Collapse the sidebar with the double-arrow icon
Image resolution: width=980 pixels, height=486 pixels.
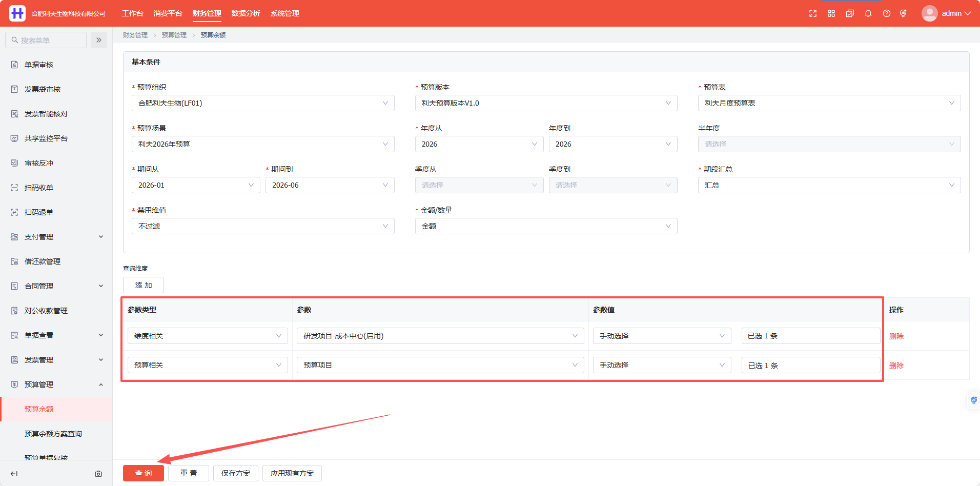click(99, 40)
